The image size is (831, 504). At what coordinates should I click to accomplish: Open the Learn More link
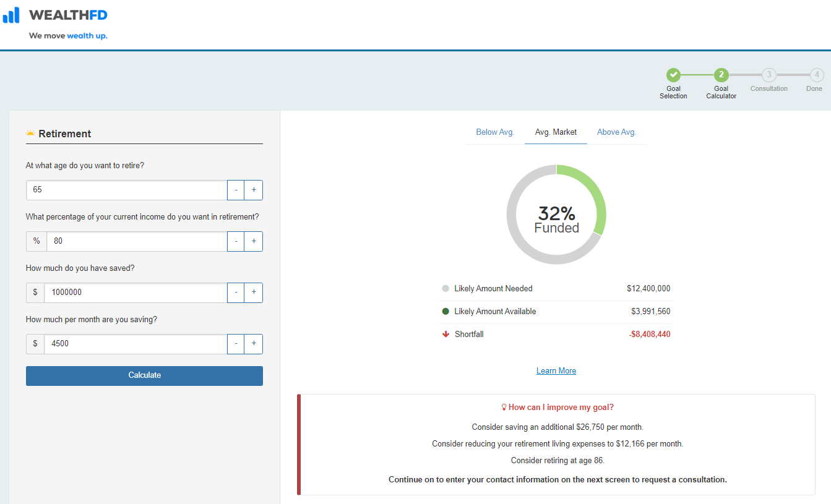tap(556, 371)
